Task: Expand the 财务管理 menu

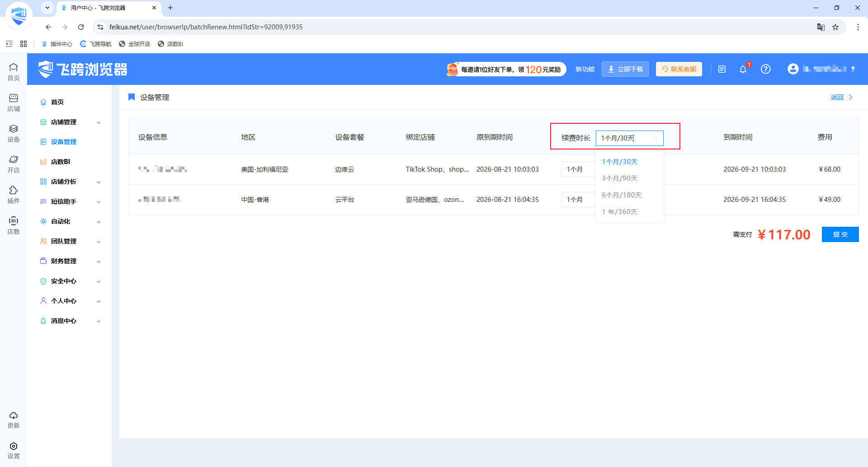Action: [x=71, y=261]
